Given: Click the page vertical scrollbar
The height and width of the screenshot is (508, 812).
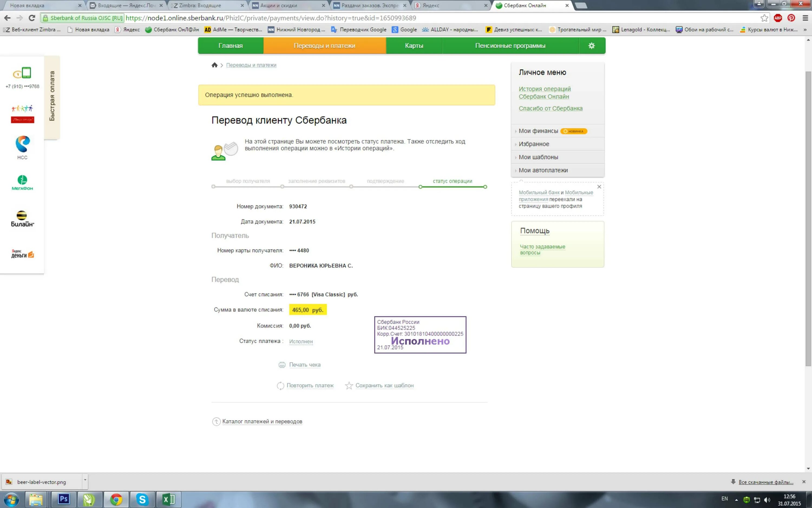Looking at the screenshot, I should [808, 218].
